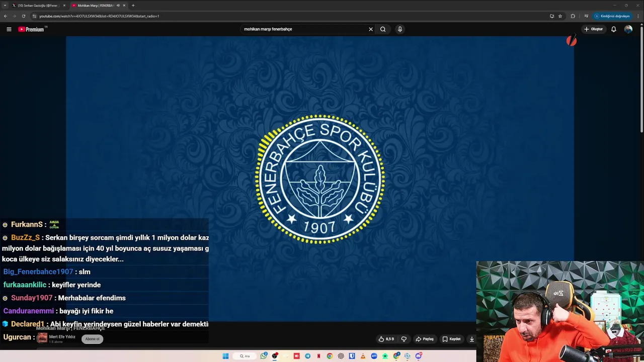Open Chrome three-dot menu
This screenshot has width=644, height=362.
[638, 16]
